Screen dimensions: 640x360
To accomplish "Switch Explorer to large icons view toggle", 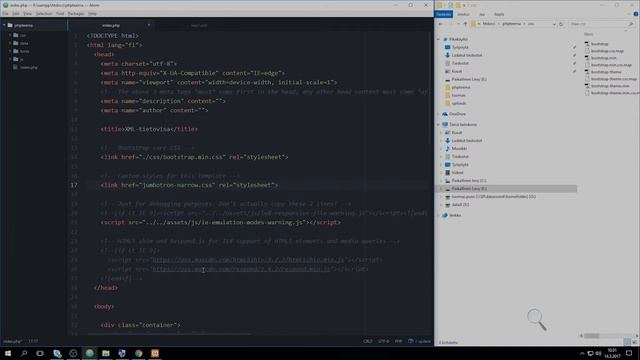I will (x=634, y=342).
